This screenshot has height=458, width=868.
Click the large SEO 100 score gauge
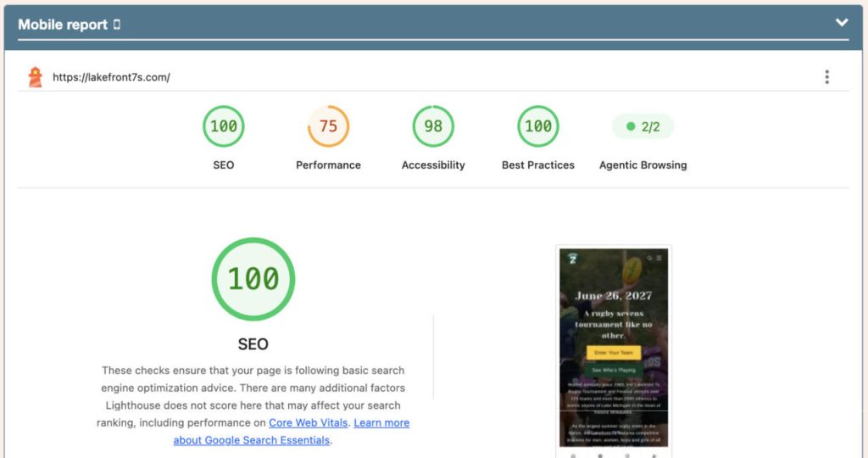pyautogui.click(x=253, y=279)
